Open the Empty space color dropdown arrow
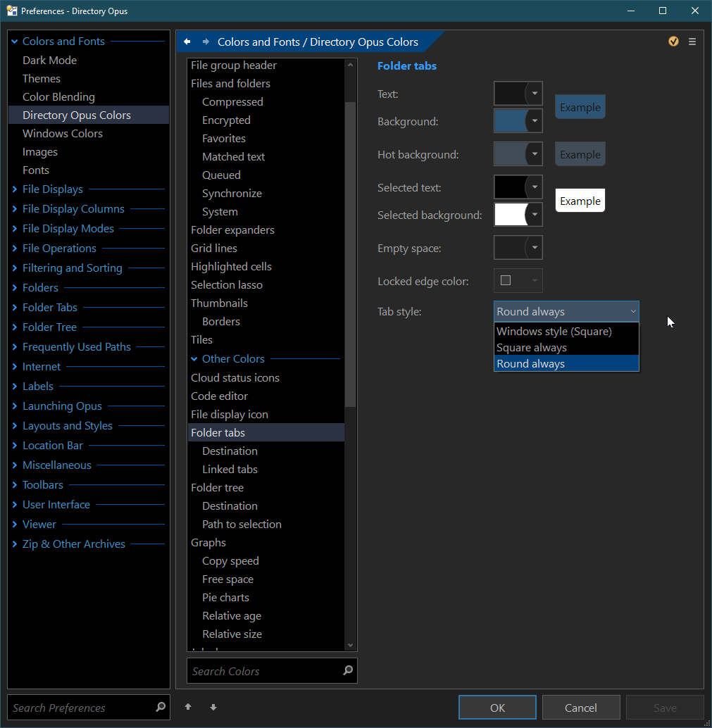 tap(535, 247)
